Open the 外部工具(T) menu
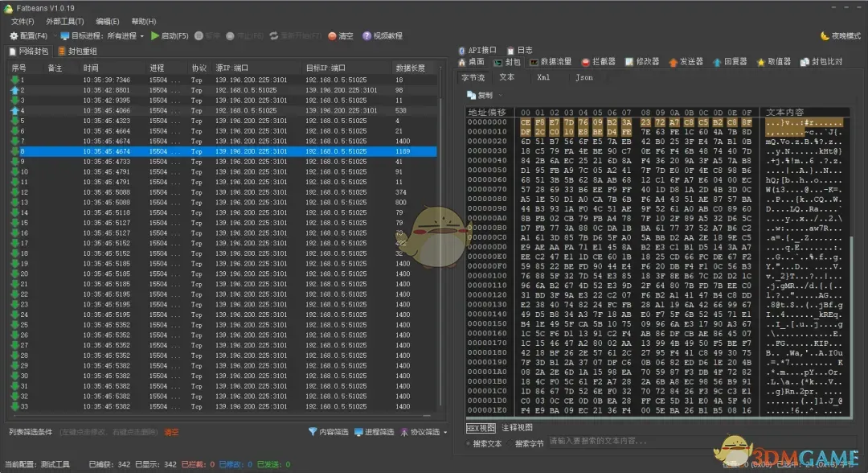868x473 pixels. coord(65,21)
